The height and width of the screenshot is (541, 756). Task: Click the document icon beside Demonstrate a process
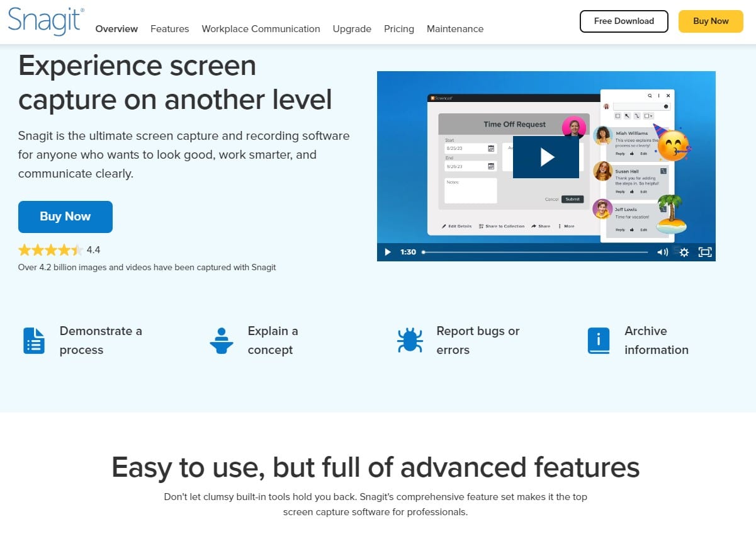coord(34,341)
